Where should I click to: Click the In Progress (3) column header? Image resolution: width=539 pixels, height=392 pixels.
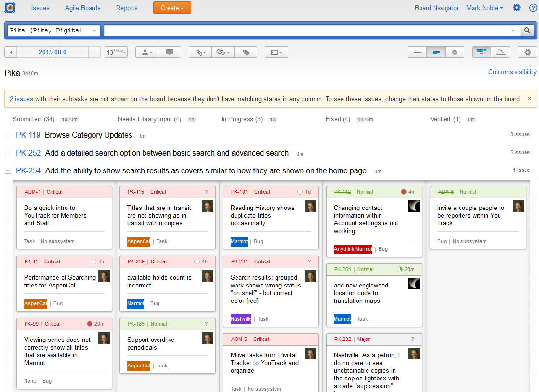click(242, 119)
